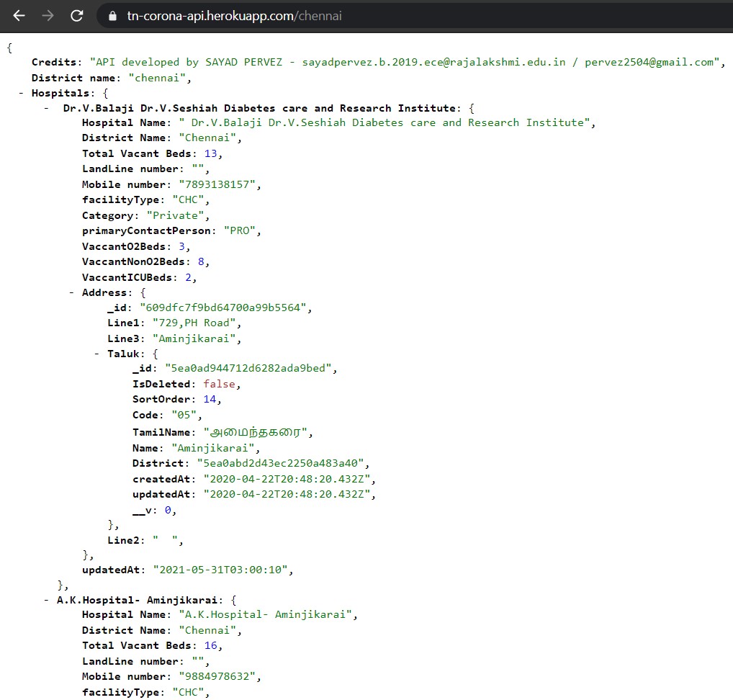Click the TamilName value text
The width and height of the screenshot is (733, 700).
(x=259, y=432)
